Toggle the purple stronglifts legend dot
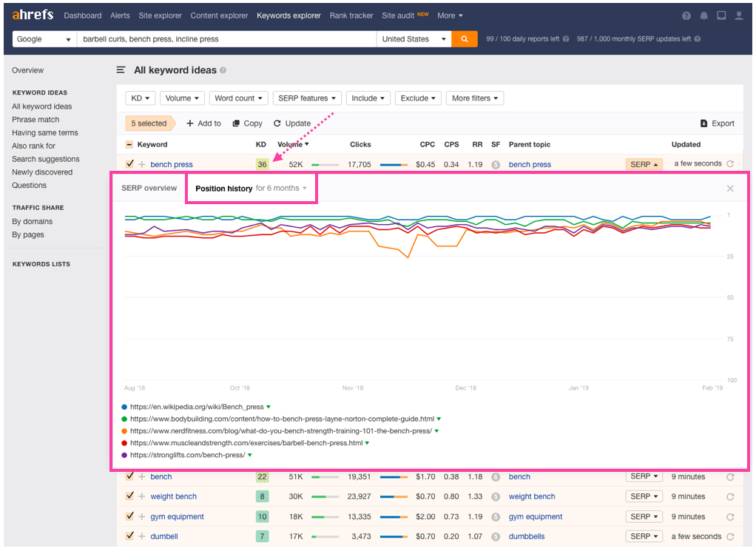The width and height of the screenshot is (756, 551). [x=124, y=456]
